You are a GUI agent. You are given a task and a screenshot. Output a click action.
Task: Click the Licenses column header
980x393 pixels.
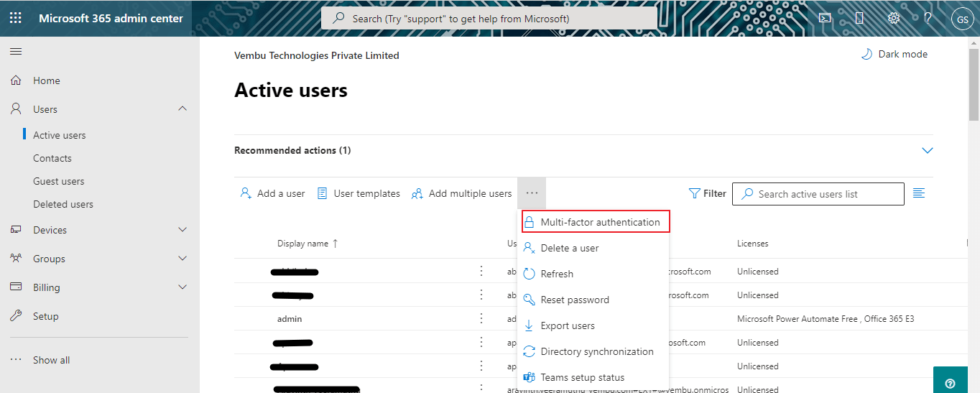pos(752,244)
